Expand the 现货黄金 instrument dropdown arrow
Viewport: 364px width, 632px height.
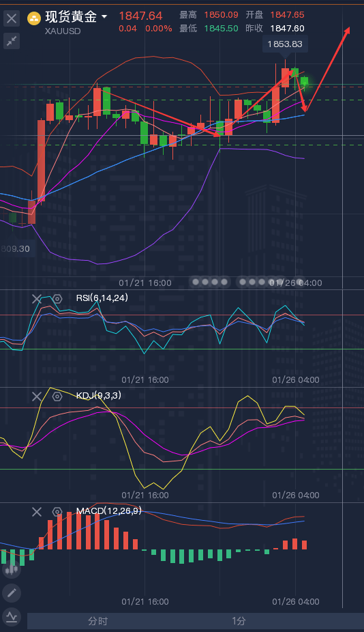click(104, 17)
